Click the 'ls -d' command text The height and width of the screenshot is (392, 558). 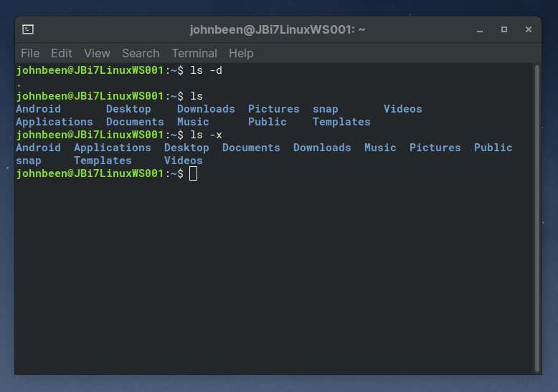tap(206, 70)
